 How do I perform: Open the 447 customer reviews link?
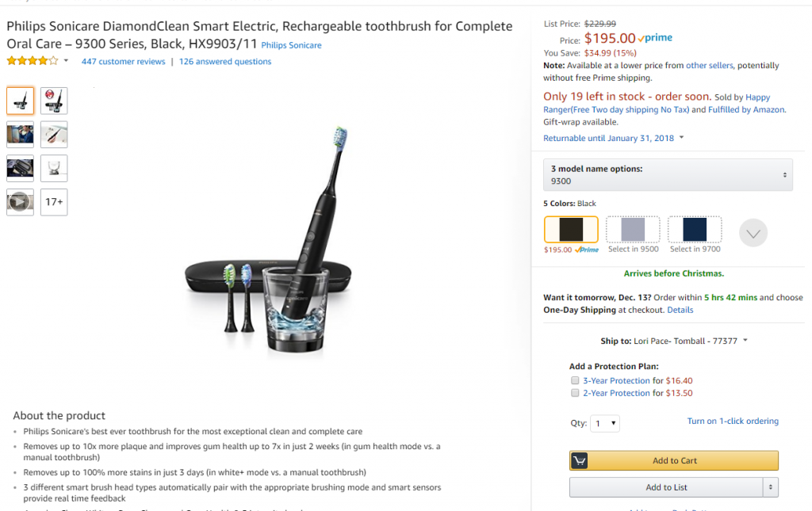123,62
